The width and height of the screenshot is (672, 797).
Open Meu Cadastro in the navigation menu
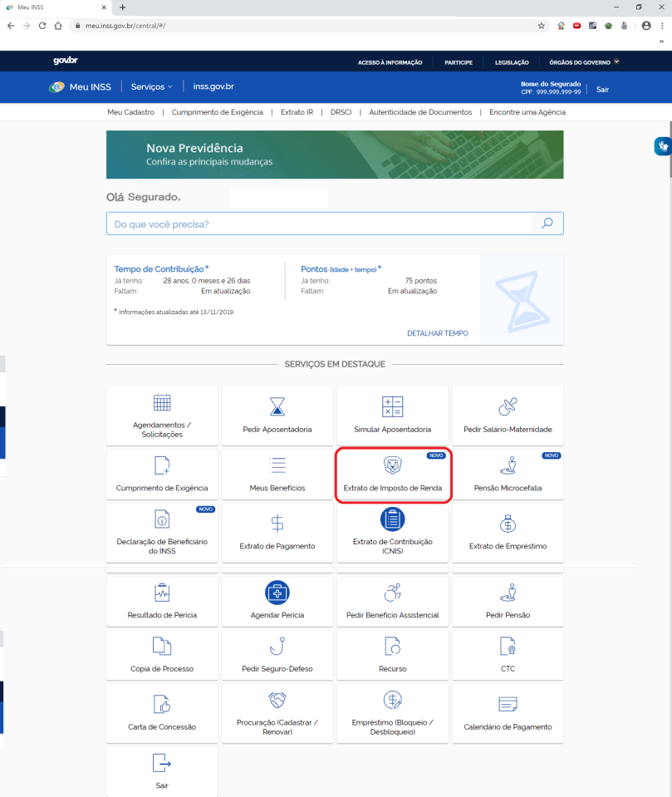130,112
